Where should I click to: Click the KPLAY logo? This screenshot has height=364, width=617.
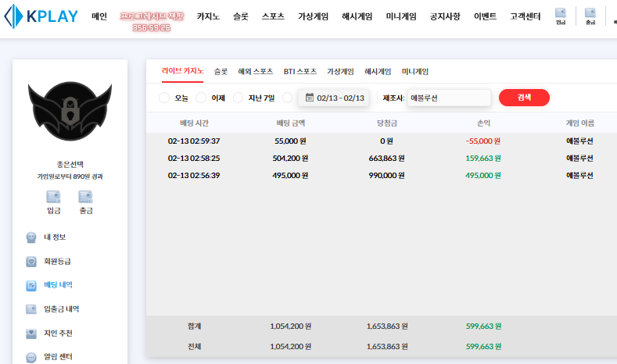point(41,16)
